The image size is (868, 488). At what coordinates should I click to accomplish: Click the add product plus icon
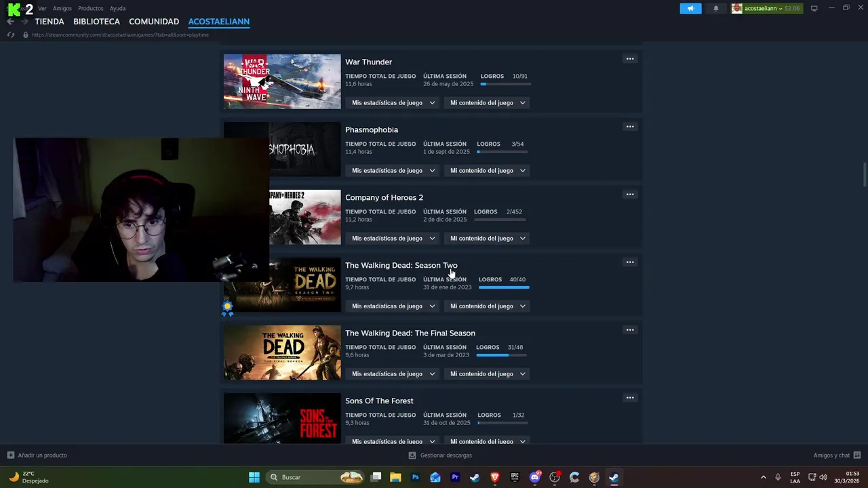(x=10, y=455)
